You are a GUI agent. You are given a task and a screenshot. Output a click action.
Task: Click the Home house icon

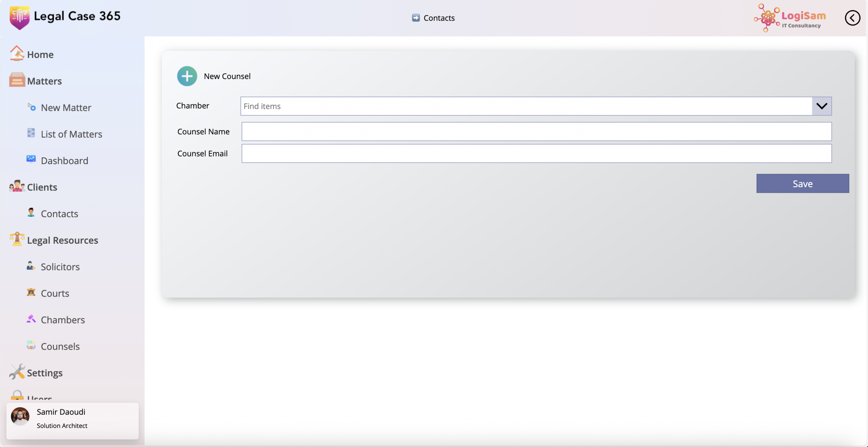[x=17, y=54]
